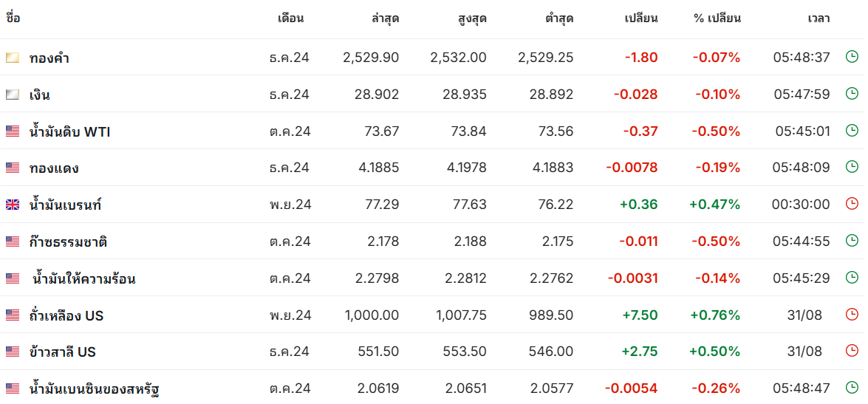Sort by the % เปลี่ยน column header
The height and width of the screenshot is (404, 868).
click(x=717, y=18)
